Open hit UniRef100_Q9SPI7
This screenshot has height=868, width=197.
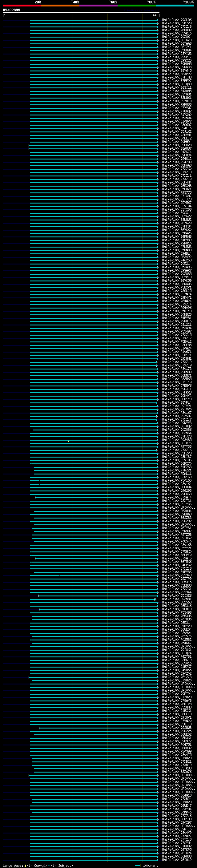tap(177, 57)
